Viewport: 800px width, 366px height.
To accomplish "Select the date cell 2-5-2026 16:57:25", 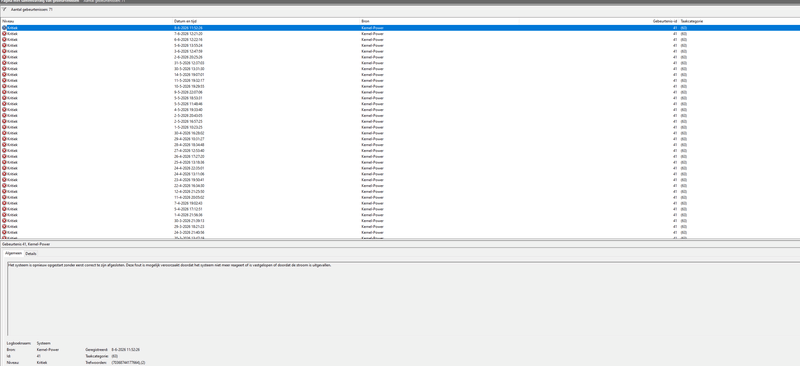I will 189,121.
